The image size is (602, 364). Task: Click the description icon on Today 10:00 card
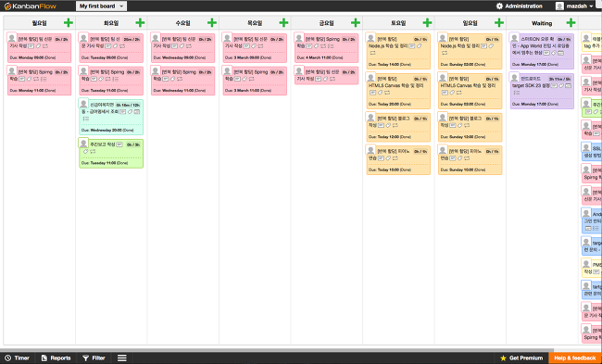tap(381, 158)
